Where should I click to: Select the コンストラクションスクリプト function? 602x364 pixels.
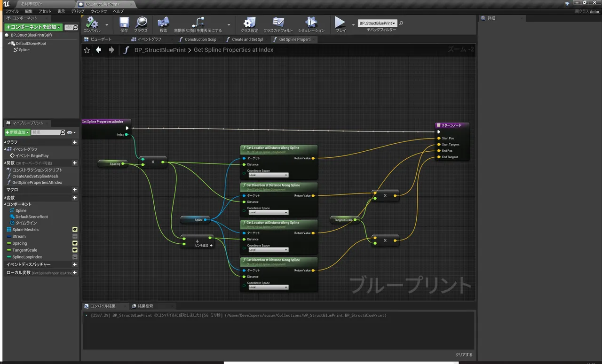37,170
